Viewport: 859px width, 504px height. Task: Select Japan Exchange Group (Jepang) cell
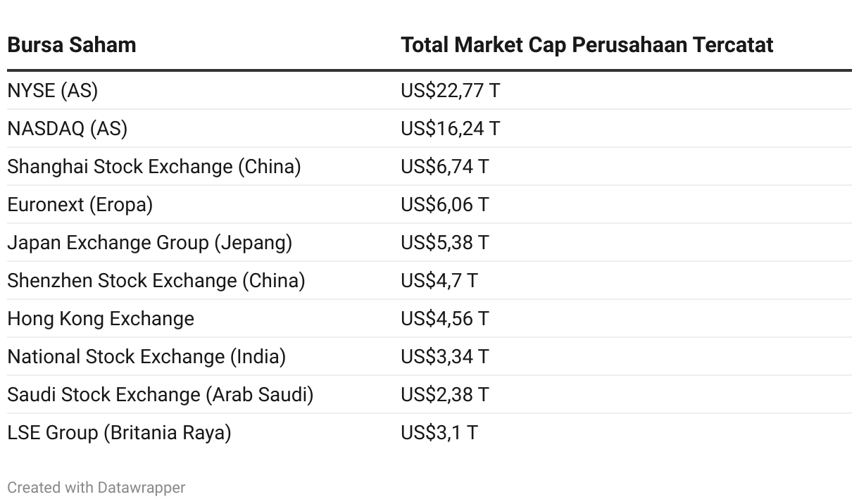150,243
